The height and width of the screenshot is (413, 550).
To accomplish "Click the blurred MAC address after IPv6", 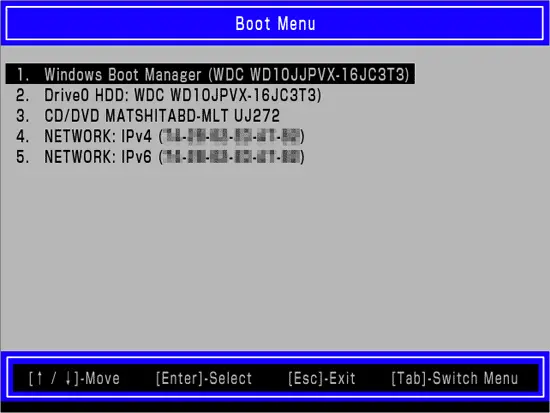I will point(232,156).
